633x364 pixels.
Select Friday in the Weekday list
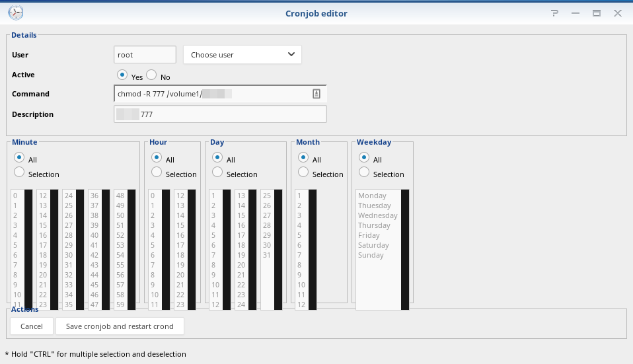click(x=369, y=235)
